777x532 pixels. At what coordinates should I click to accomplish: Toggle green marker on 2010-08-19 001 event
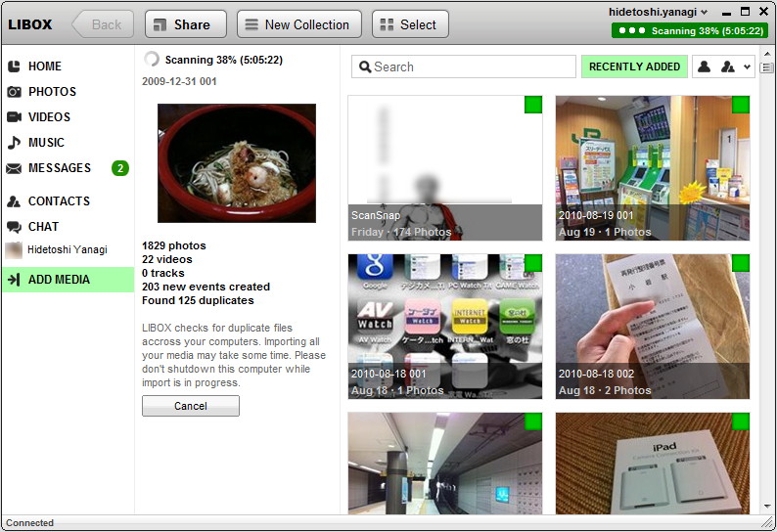(x=741, y=105)
